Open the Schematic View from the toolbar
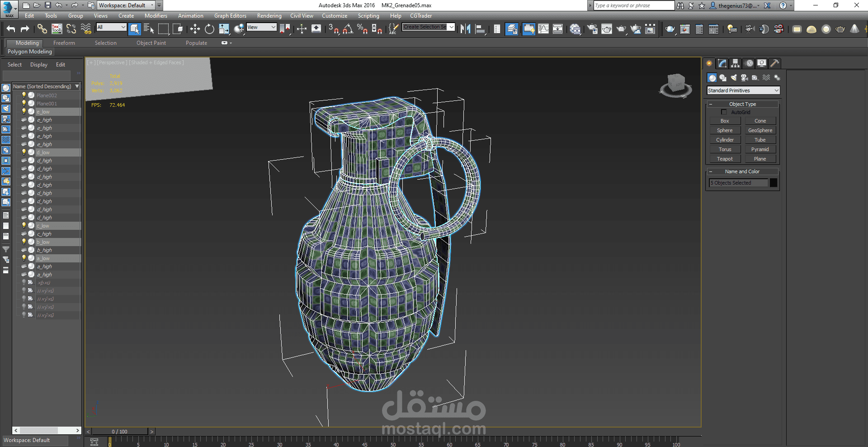 [558, 29]
